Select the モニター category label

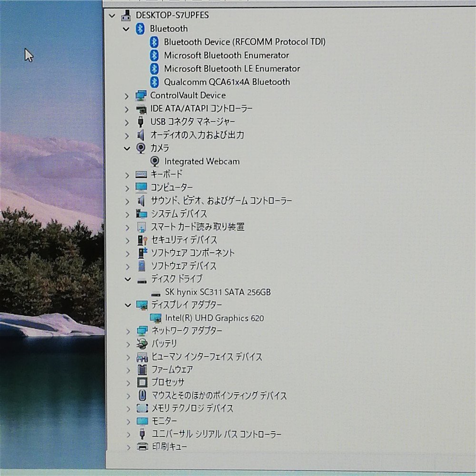[164, 421]
